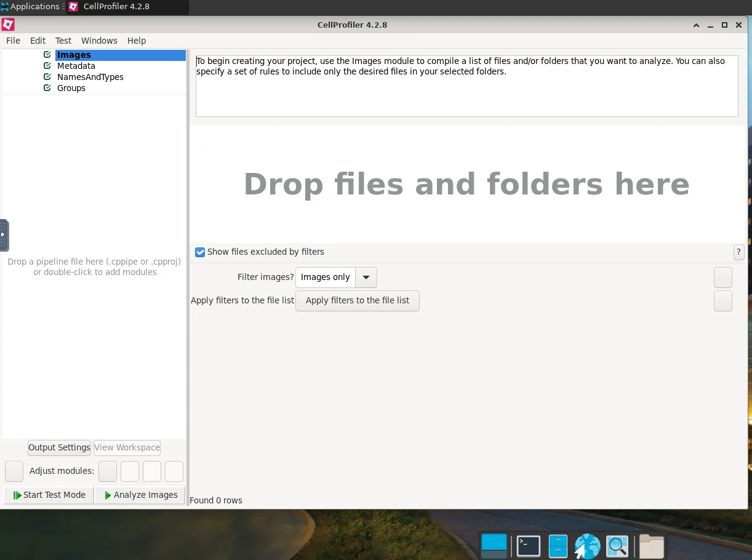Click Start Test Mode

(49, 495)
